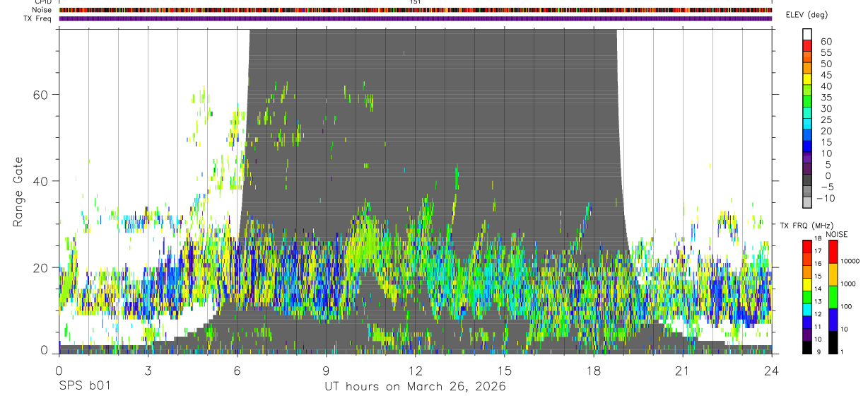Click the light gray bottom segment of ELEV bar
This screenshot has width=868, height=401.
(x=807, y=204)
